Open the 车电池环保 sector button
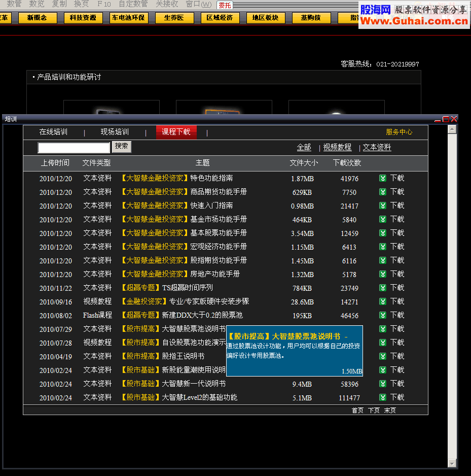 click(129, 18)
